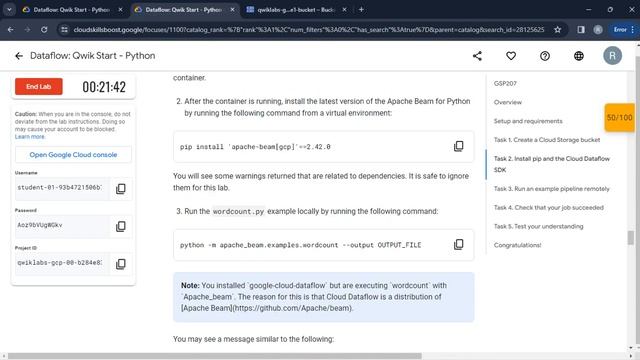
Task: Expand the tab search dropdown arrow
Action: tap(9, 9)
